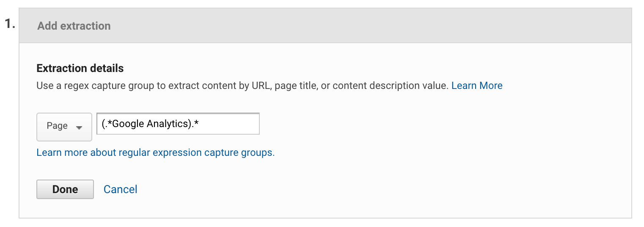
Task: Click the Add extraction header bar
Action: 325,25
